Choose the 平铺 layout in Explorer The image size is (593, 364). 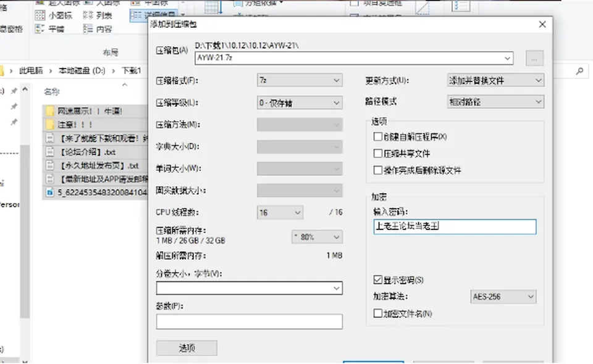click(49, 29)
